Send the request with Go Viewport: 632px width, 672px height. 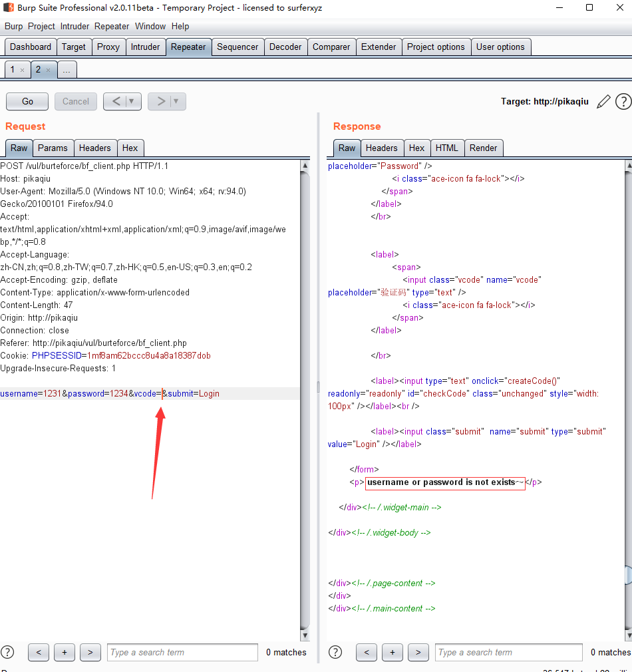[x=27, y=102]
